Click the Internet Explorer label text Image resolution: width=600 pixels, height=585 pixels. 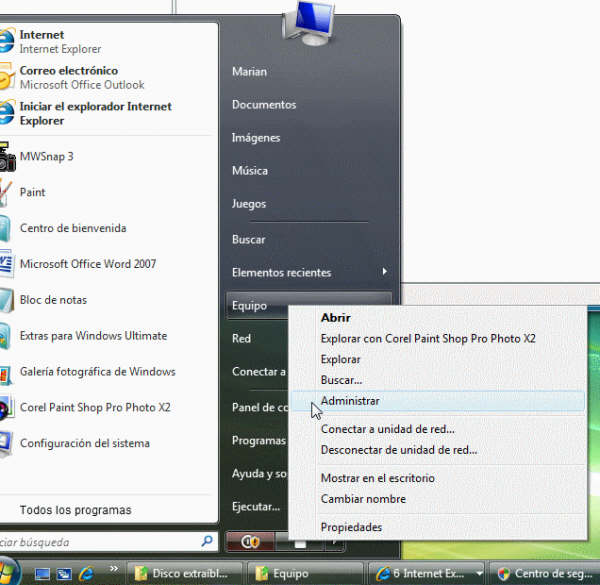click(x=60, y=49)
